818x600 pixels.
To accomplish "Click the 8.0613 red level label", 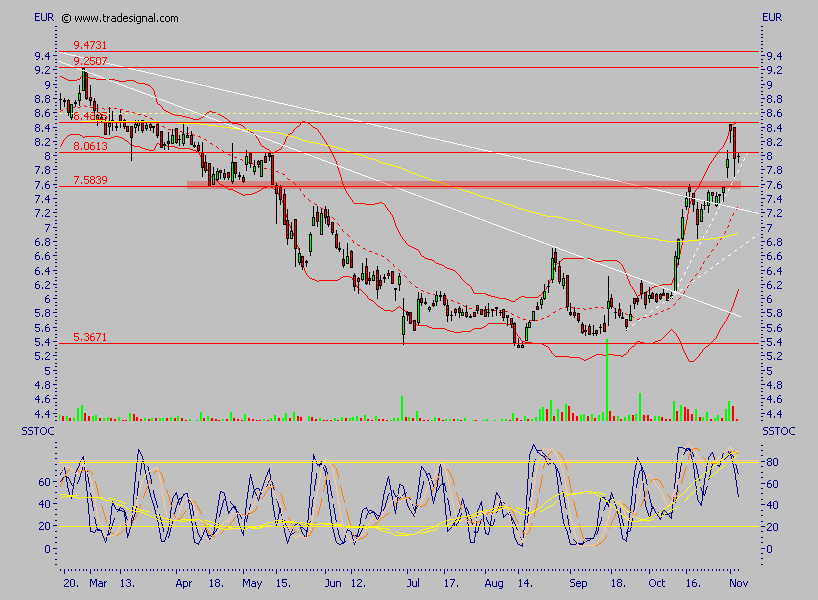I will click(x=90, y=146).
